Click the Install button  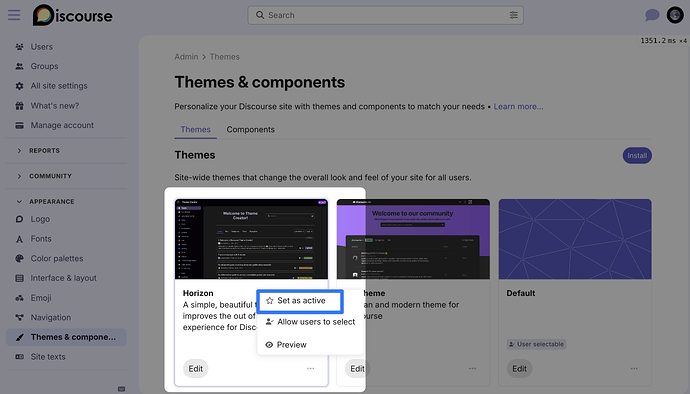[x=637, y=155]
